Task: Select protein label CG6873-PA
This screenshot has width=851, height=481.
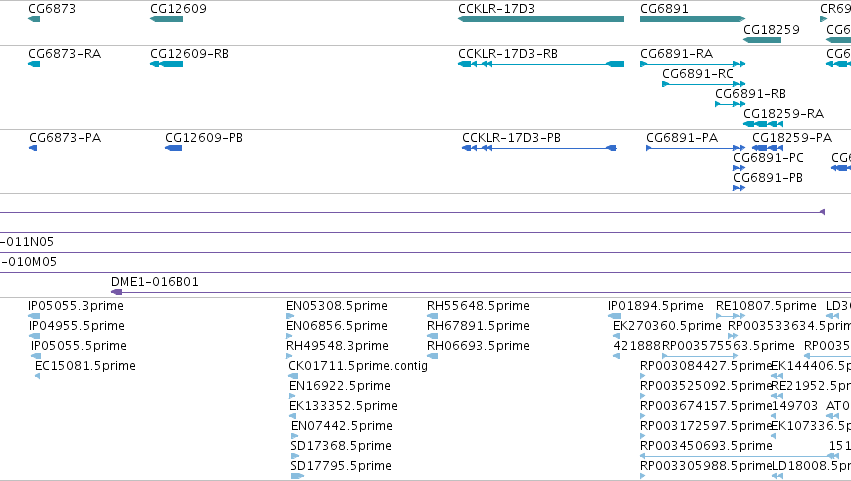Action: (65, 138)
